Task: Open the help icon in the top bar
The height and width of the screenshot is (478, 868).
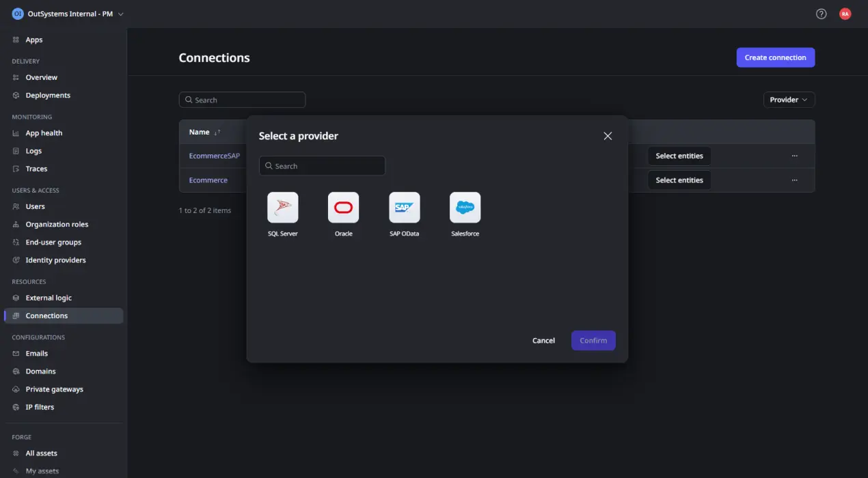Action: click(x=821, y=13)
